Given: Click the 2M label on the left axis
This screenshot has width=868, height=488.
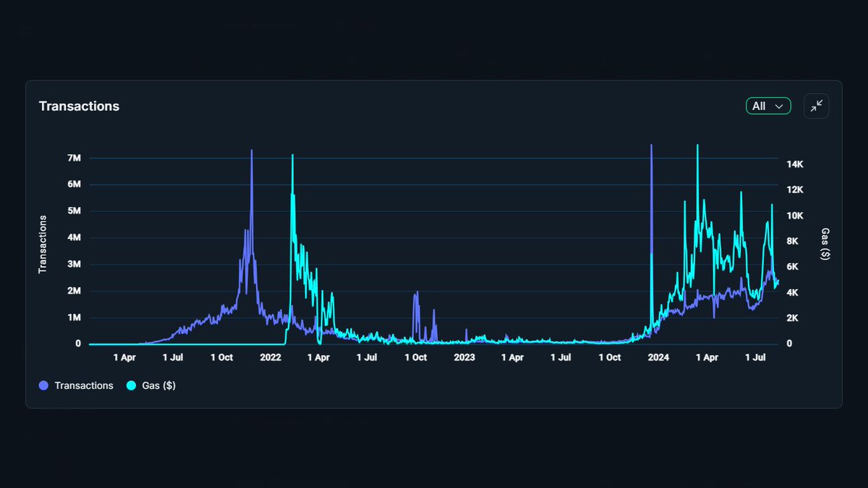Looking at the screenshot, I should pyautogui.click(x=73, y=291).
